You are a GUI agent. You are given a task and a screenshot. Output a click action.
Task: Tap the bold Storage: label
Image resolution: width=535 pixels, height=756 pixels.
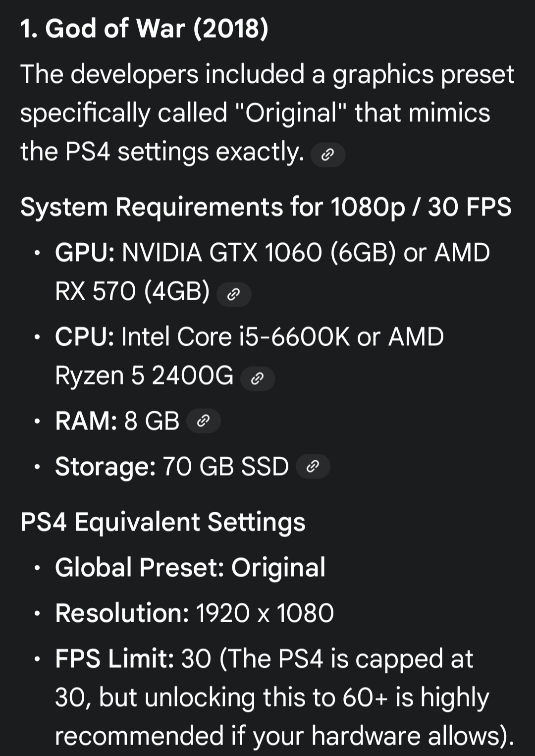(105, 466)
